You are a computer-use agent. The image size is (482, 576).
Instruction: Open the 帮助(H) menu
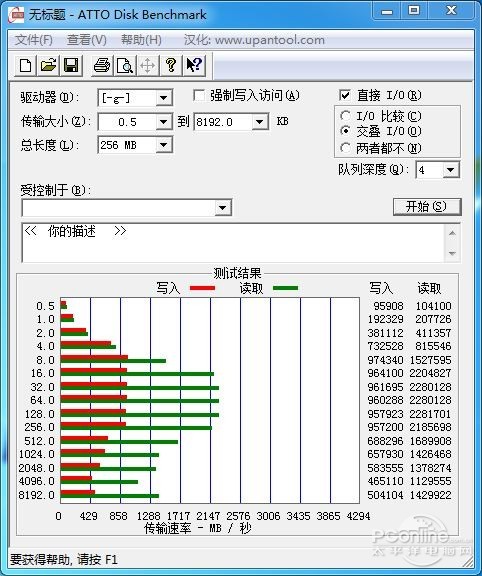tap(141, 40)
